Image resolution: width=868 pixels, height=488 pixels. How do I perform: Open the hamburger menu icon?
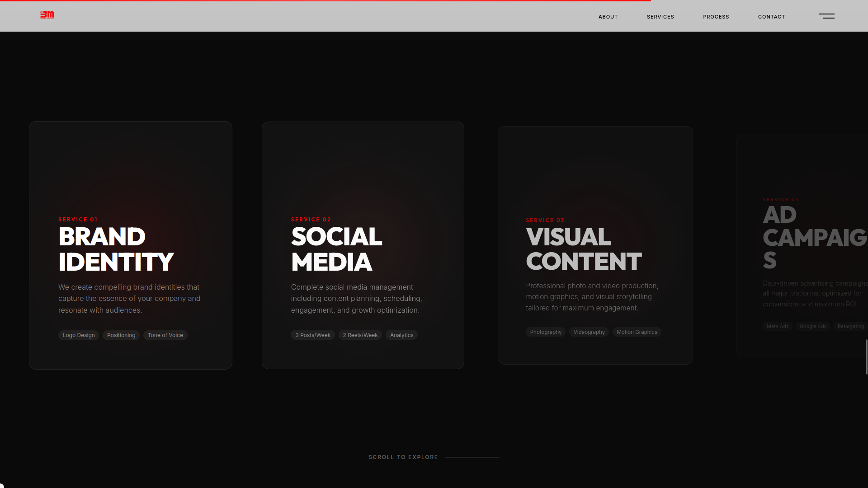tap(826, 16)
